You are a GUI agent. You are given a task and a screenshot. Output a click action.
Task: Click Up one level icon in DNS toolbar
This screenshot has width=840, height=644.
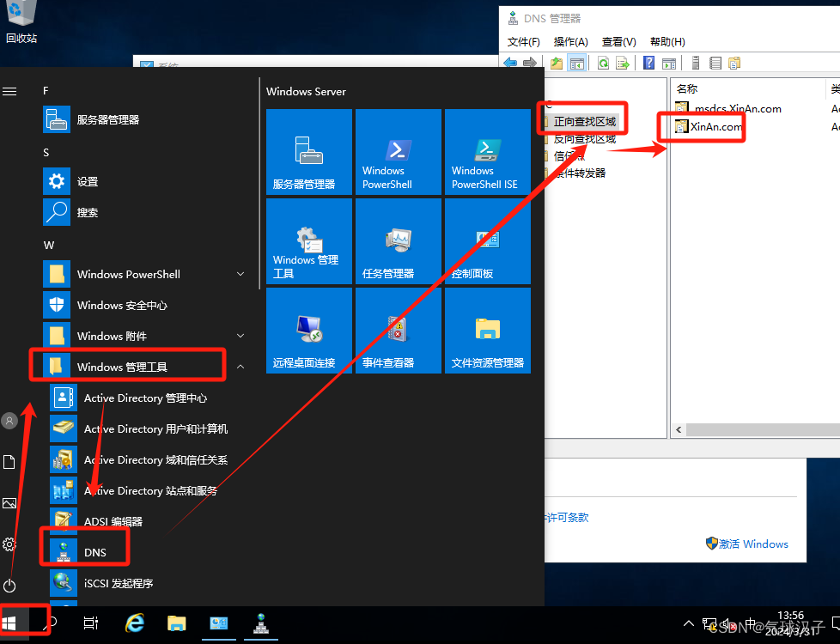coord(557,64)
